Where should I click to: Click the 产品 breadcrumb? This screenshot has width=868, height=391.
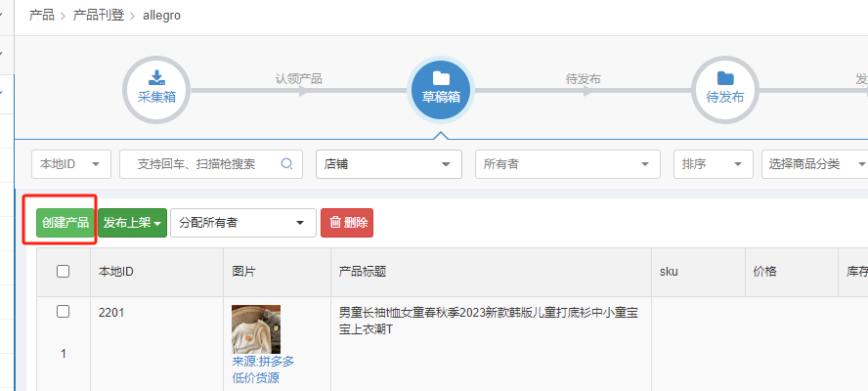pos(41,15)
